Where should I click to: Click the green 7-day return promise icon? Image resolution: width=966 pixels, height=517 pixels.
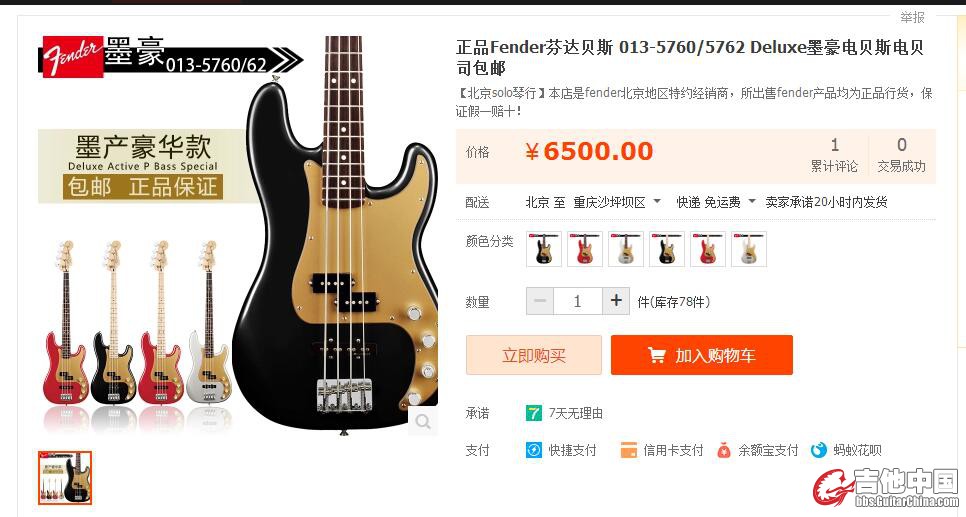pos(534,413)
